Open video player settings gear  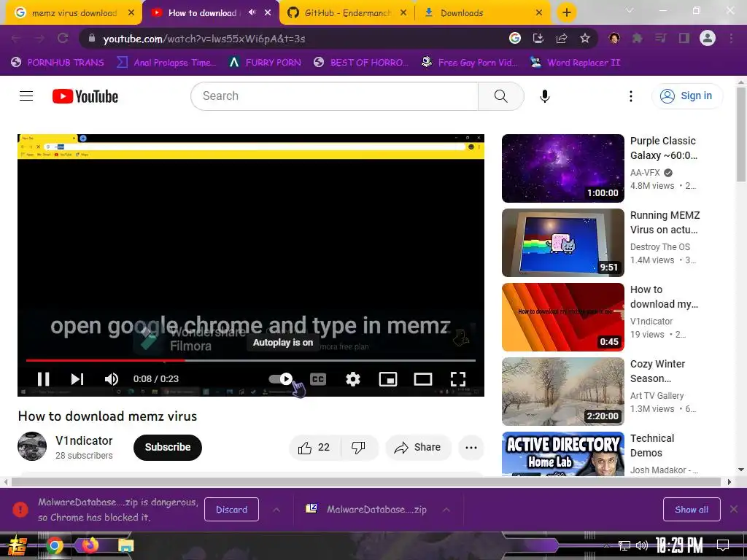tap(353, 379)
